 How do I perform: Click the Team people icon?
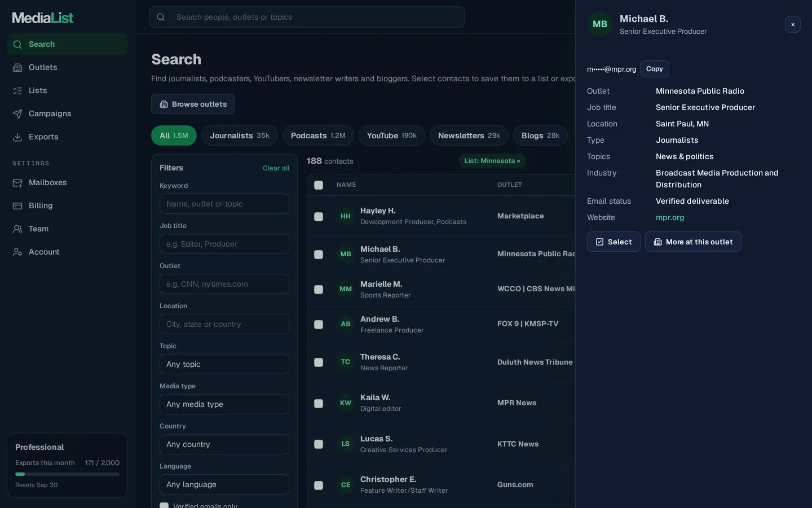[17, 229]
